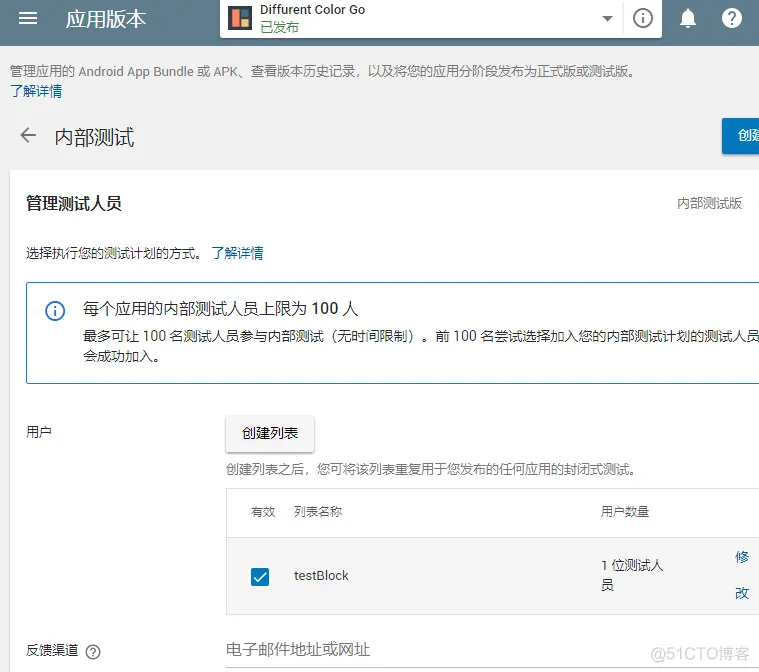
Task: Open the notifications bell
Action: (x=687, y=18)
